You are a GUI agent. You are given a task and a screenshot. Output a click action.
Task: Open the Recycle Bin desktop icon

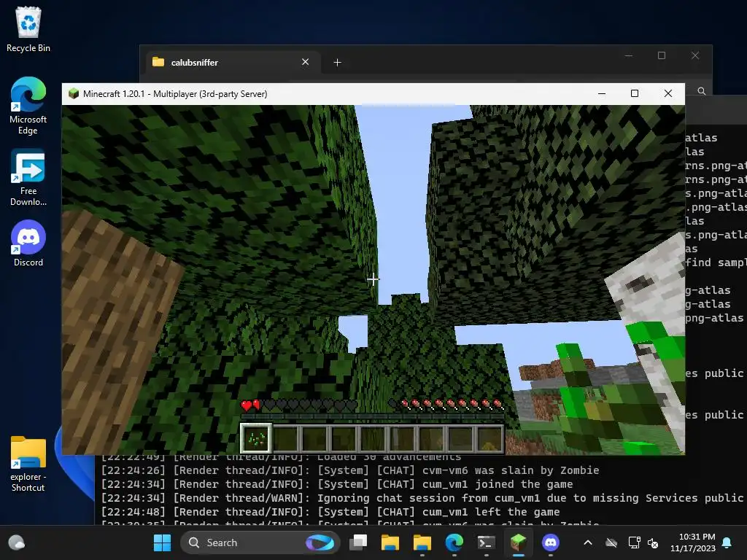tap(28, 29)
